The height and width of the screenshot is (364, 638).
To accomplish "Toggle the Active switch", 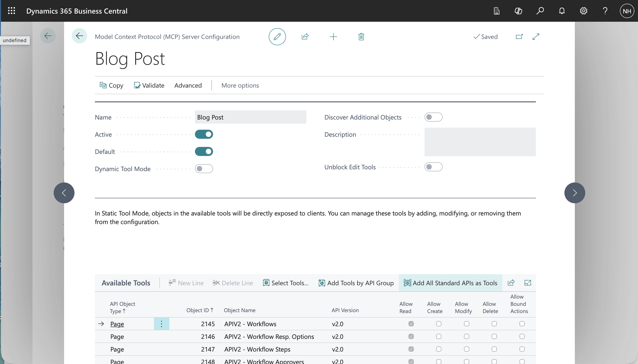I will pos(204,134).
